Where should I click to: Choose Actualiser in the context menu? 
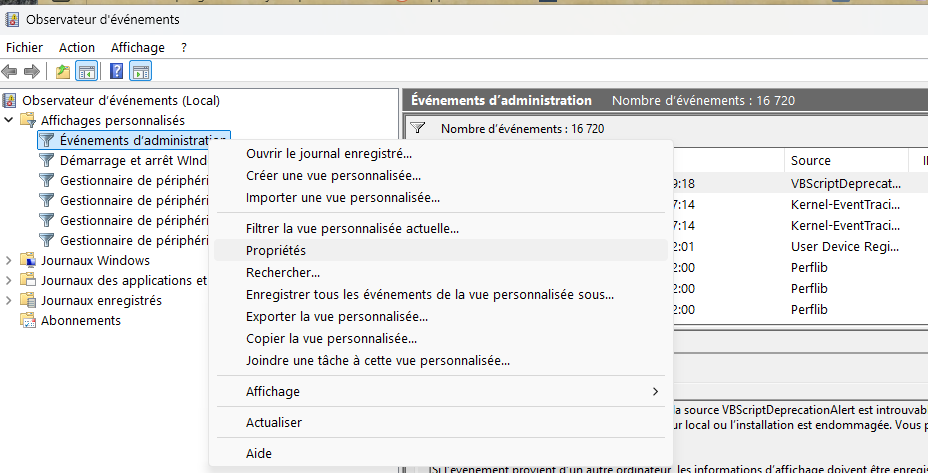442,423
